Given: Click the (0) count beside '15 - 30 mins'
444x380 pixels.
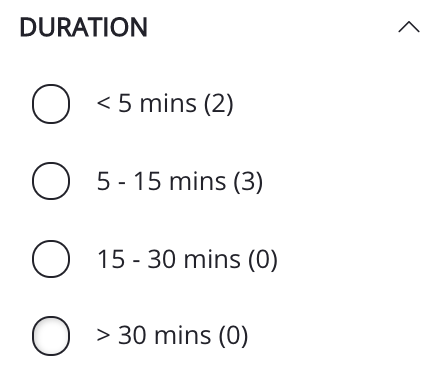Looking at the screenshot, I should pyautogui.click(x=263, y=259).
